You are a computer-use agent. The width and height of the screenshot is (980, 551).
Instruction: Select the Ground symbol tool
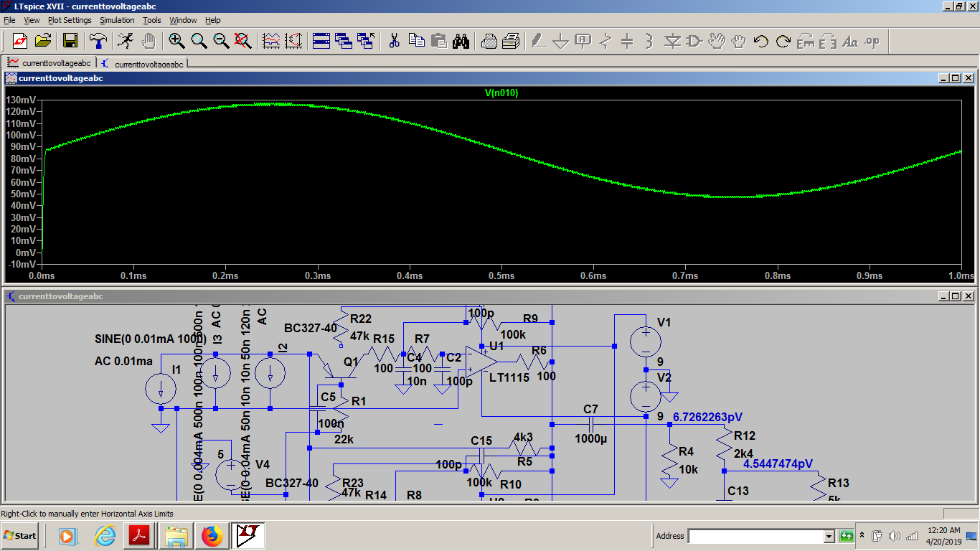[x=561, y=41]
